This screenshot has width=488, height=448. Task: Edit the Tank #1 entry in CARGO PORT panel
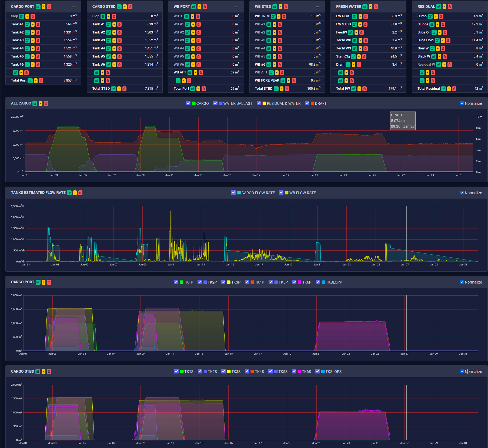(27, 24)
